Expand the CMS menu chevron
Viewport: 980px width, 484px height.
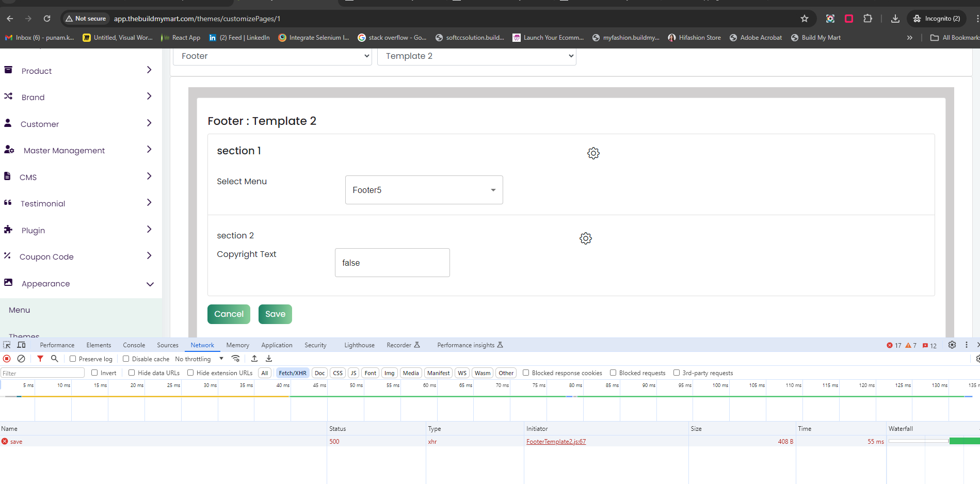(149, 176)
